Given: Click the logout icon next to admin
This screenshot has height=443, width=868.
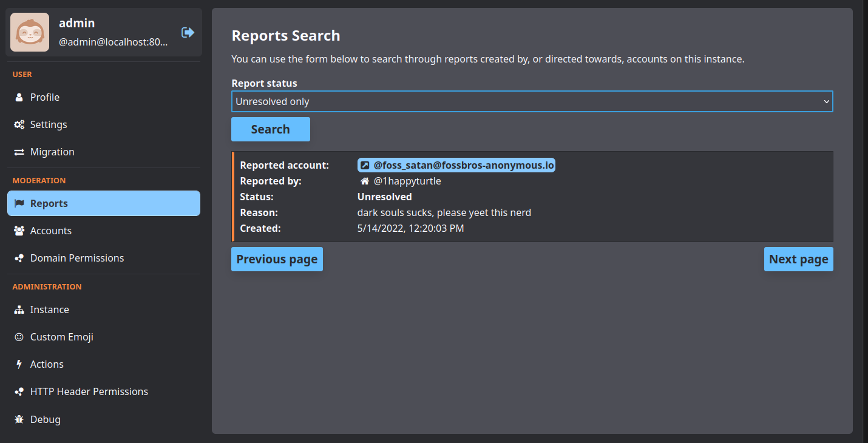Looking at the screenshot, I should coord(188,33).
